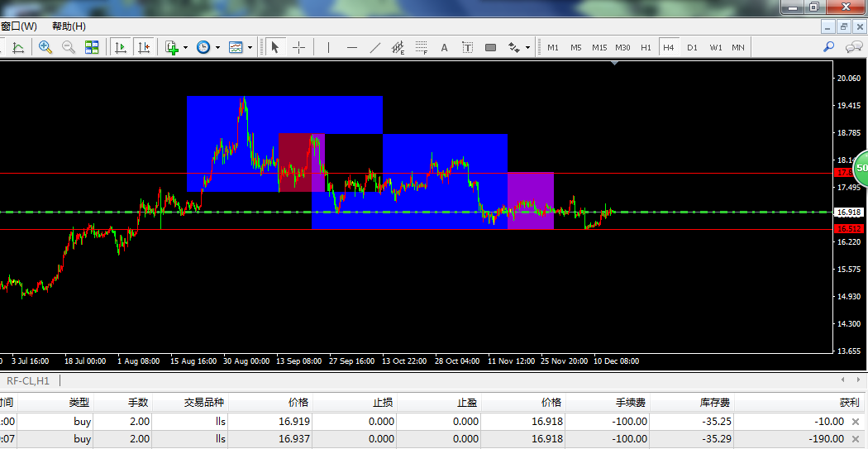Select the Crosshair tool
Screen dimensions: 868x449
click(x=299, y=47)
